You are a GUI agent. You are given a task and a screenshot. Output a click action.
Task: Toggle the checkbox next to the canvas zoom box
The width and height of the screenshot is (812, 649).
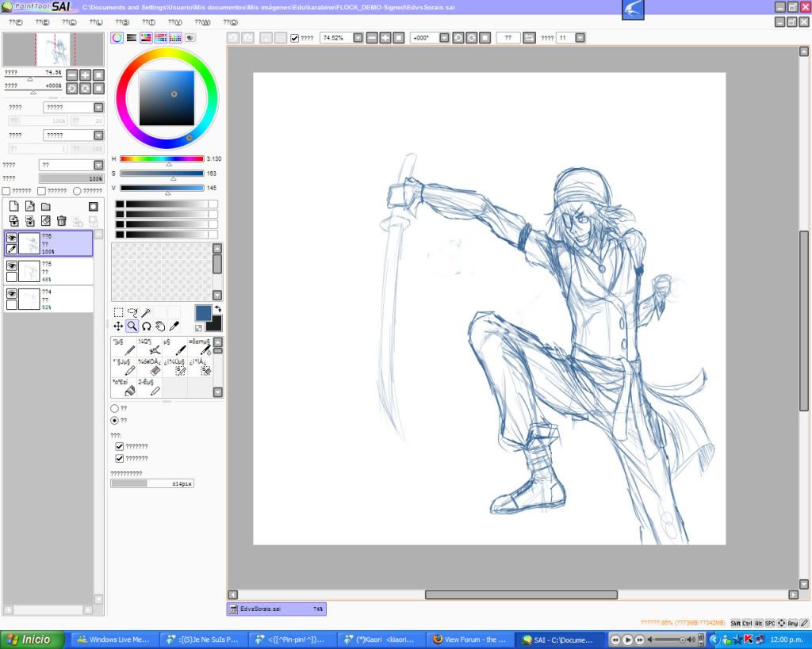tap(295, 38)
